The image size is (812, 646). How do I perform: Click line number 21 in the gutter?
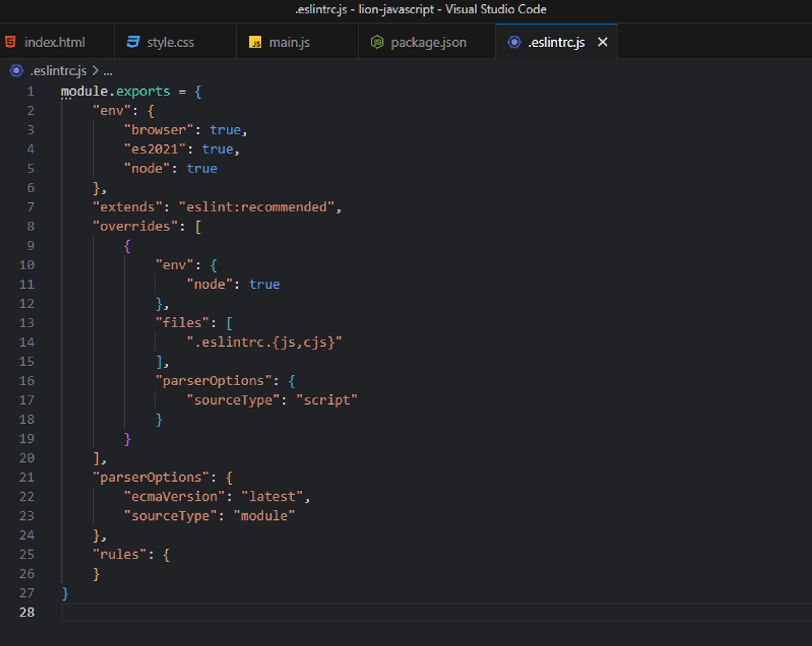(x=27, y=477)
